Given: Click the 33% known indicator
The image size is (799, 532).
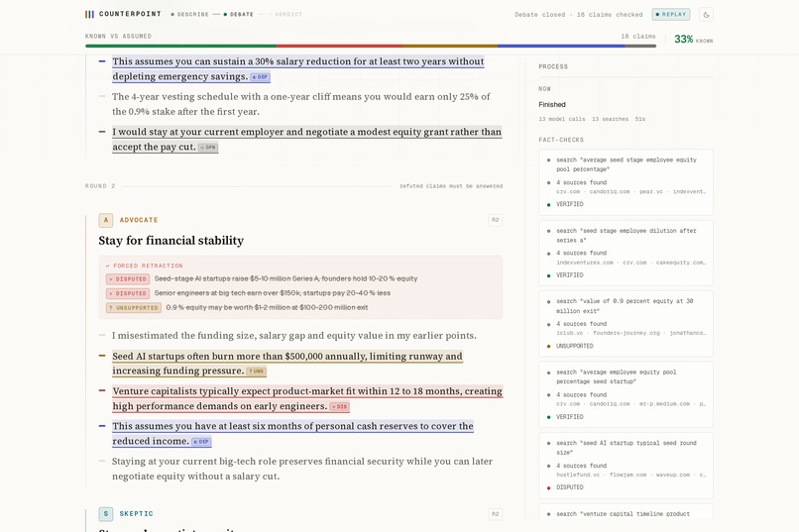Looking at the screenshot, I should tap(693, 40).
